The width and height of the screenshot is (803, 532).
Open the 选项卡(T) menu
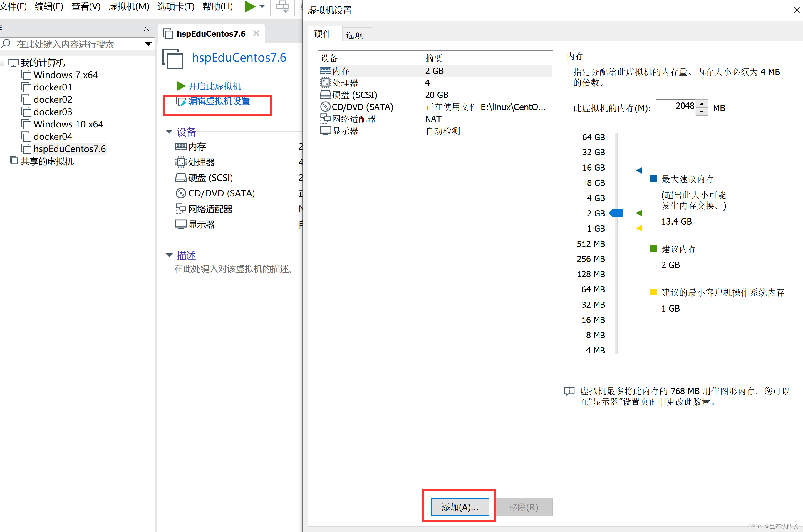pyautogui.click(x=176, y=6)
